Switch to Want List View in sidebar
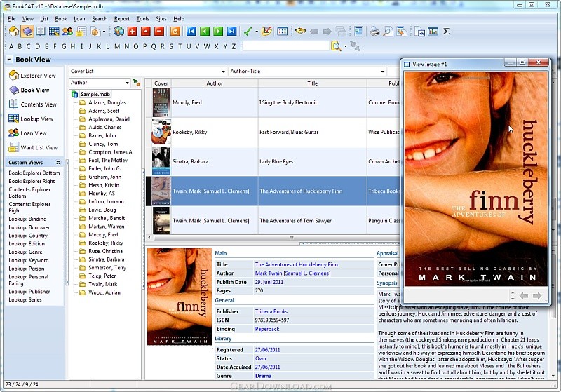 click(x=33, y=147)
